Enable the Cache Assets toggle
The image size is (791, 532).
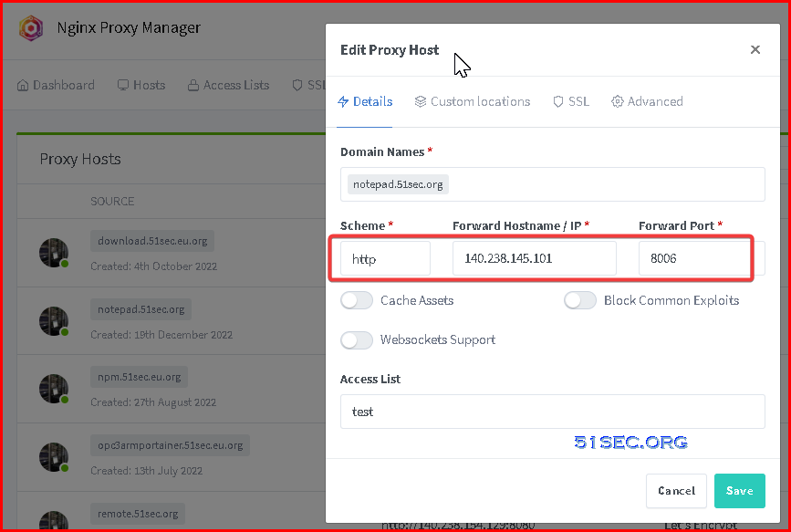click(x=357, y=300)
